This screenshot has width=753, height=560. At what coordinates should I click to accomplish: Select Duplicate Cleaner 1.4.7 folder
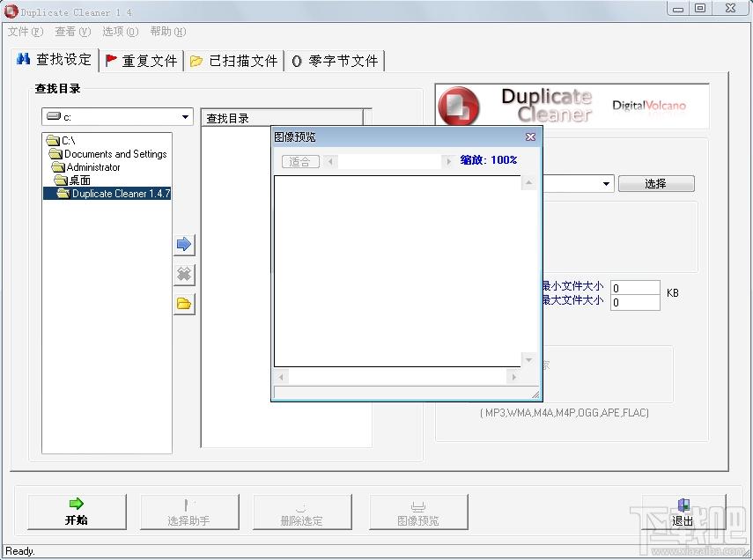[x=107, y=193]
